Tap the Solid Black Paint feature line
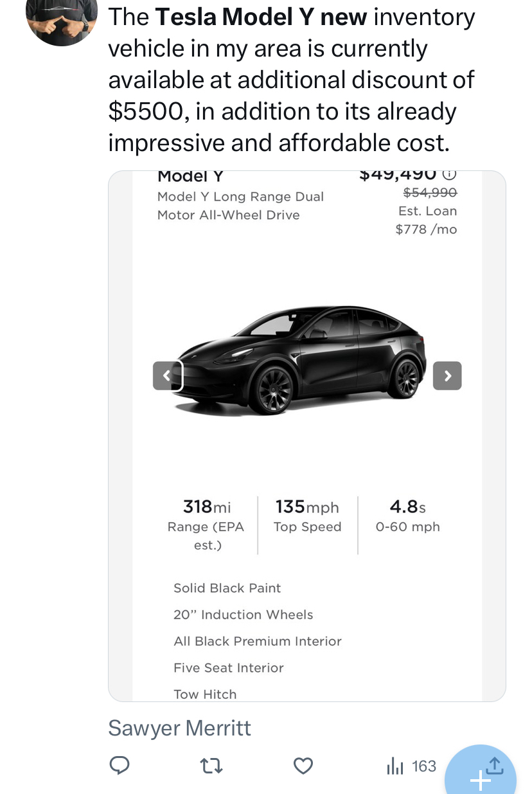532x794 pixels. point(227,588)
